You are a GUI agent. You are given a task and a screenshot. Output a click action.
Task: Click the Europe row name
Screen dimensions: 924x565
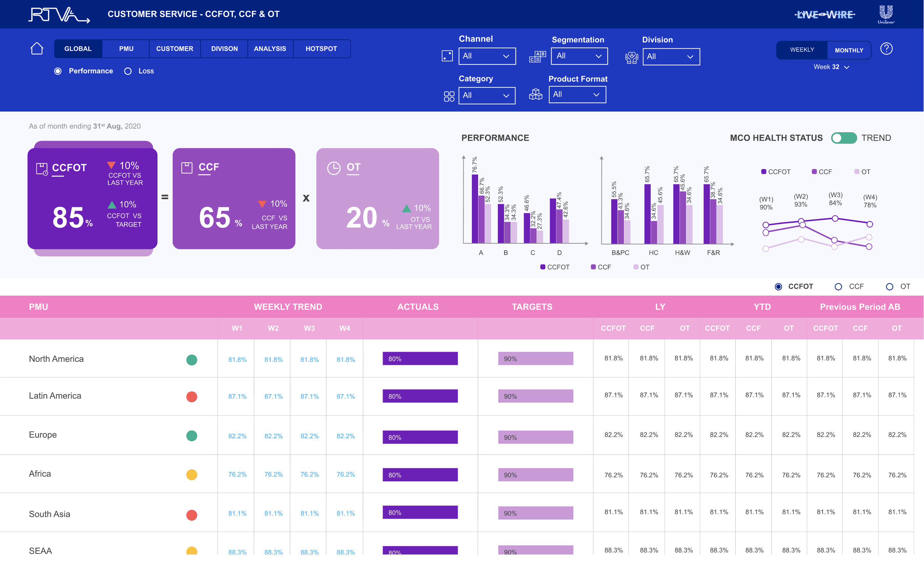[43, 434]
